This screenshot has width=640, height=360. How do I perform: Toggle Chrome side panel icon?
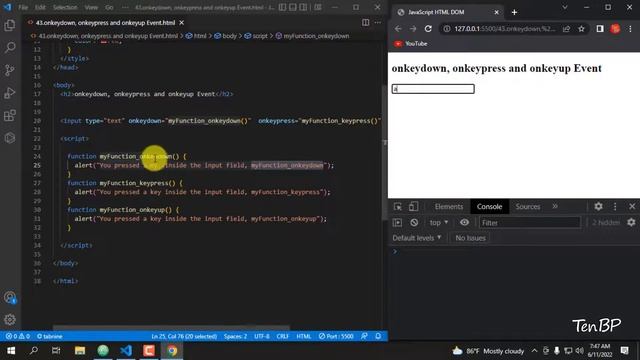[600, 29]
